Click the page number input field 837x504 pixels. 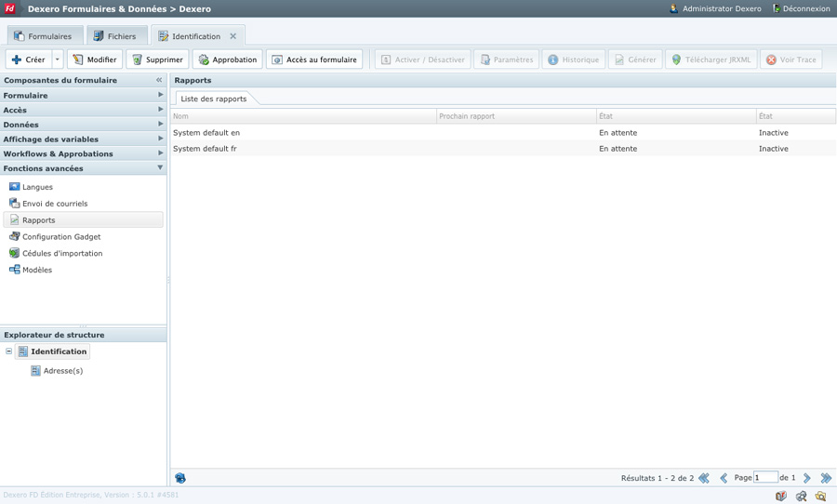[x=765, y=478]
